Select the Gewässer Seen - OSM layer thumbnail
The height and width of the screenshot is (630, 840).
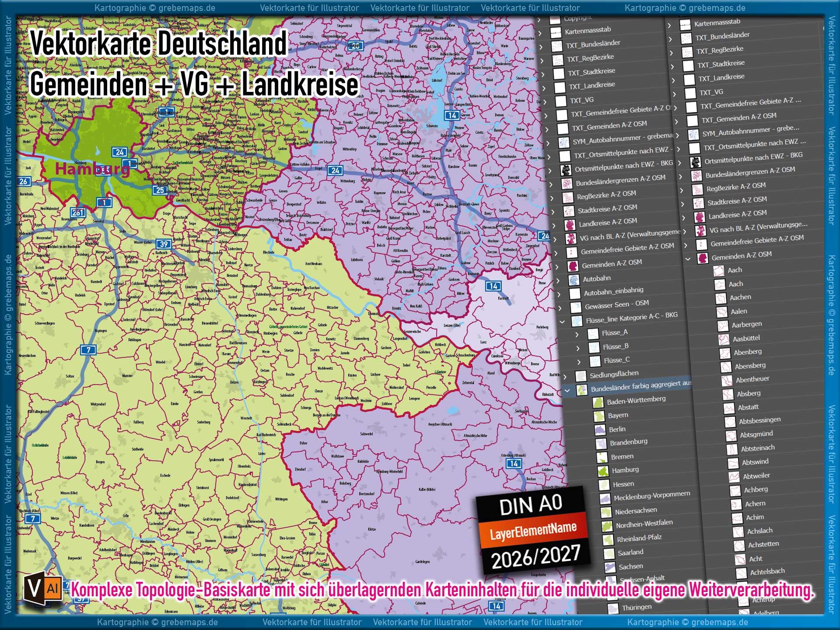[576, 308]
